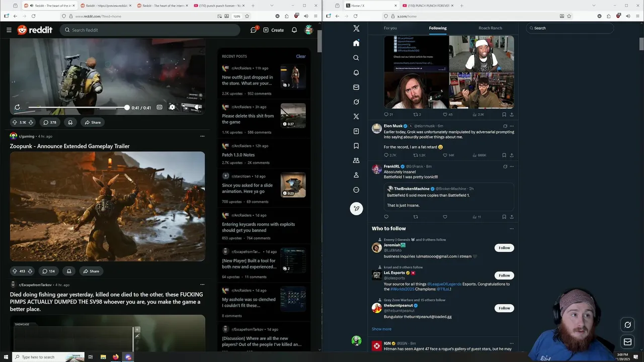The width and height of the screenshot is (644, 362).
Task: Replay the finished Reddit video
Action: pos(17,107)
